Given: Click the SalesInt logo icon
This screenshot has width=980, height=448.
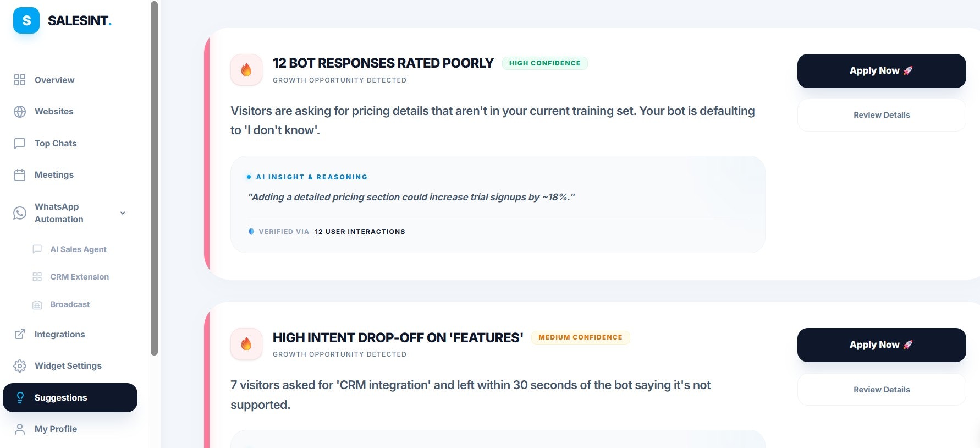Looking at the screenshot, I should click(x=26, y=21).
